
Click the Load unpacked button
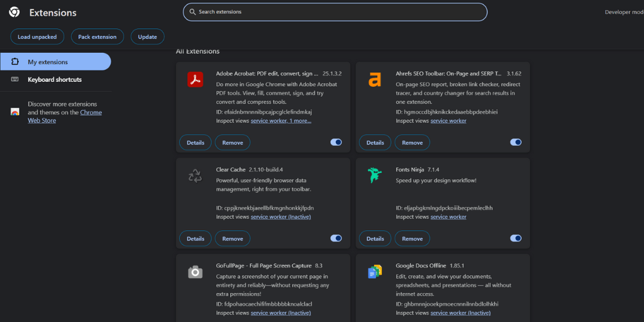pyautogui.click(x=37, y=36)
